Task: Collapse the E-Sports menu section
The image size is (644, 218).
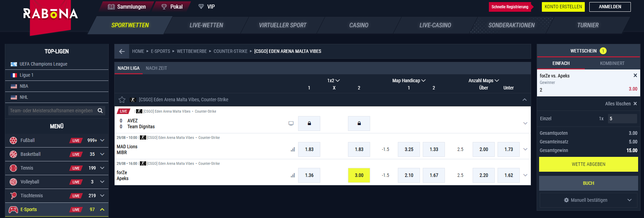Action: click(x=102, y=209)
